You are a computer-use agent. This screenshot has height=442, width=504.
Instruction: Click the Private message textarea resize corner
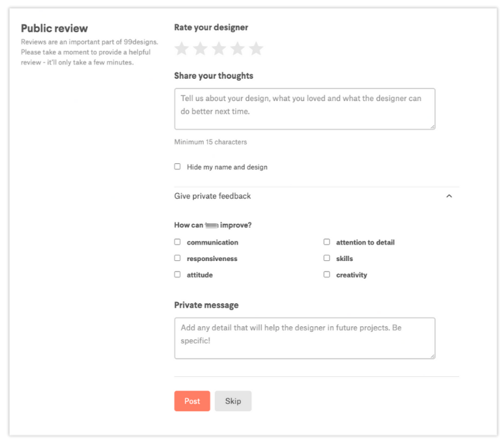(432, 356)
